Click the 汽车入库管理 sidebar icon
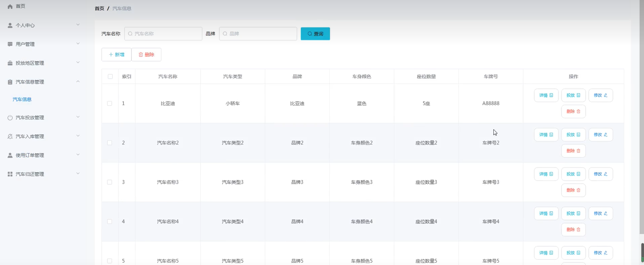644x265 pixels. click(x=10, y=136)
